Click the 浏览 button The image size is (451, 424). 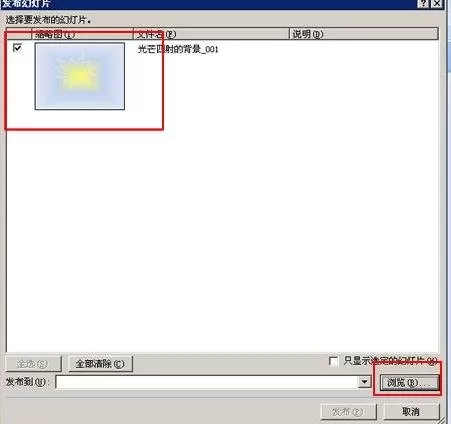click(x=409, y=383)
